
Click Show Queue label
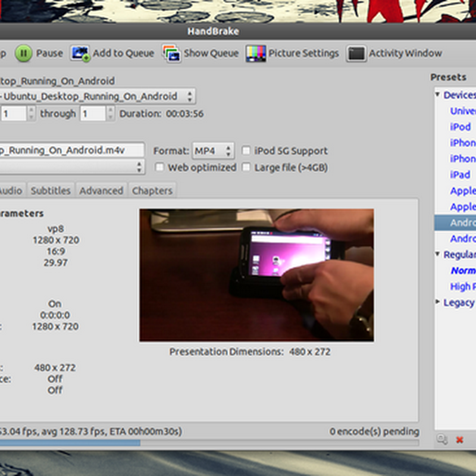[211, 53]
